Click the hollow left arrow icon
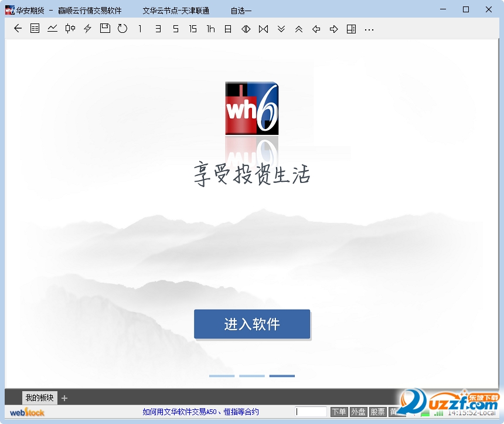This screenshot has height=424, width=504. click(x=316, y=29)
